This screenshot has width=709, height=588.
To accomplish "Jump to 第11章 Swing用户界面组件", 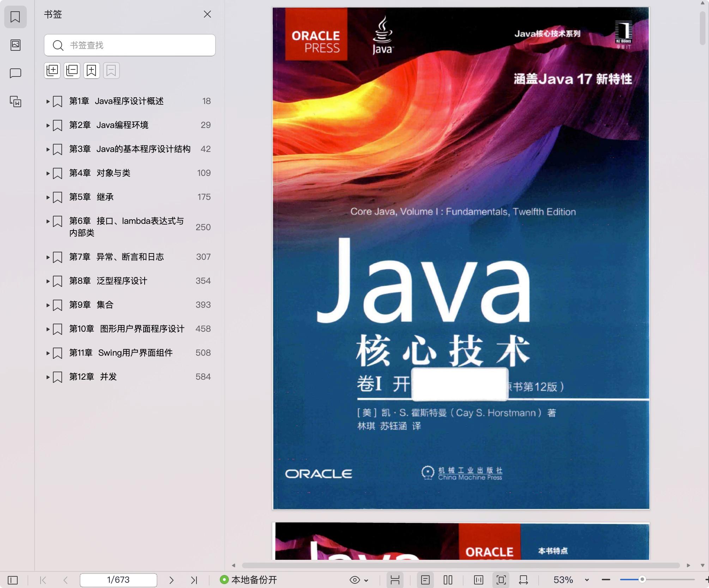I will (x=121, y=353).
